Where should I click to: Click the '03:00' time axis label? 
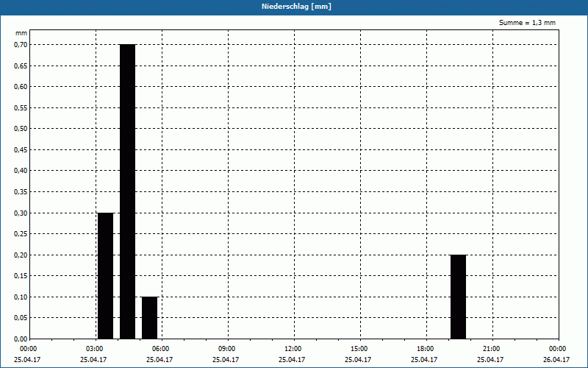coord(96,349)
